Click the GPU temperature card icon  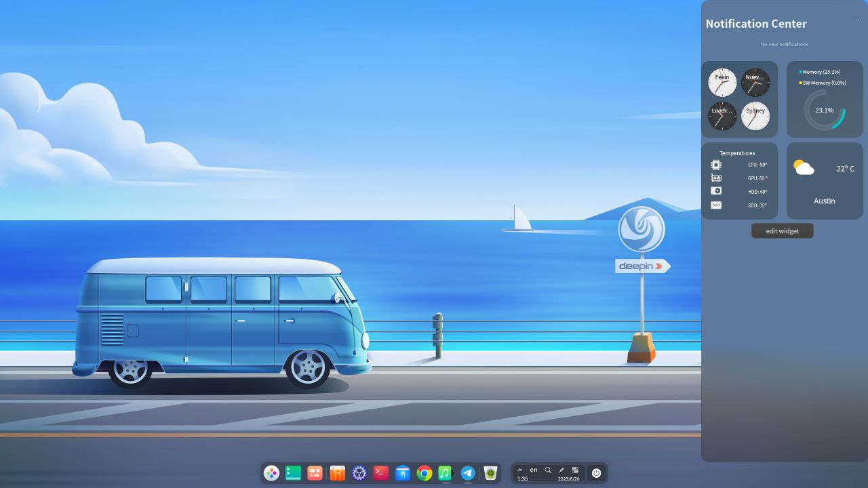[716, 178]
